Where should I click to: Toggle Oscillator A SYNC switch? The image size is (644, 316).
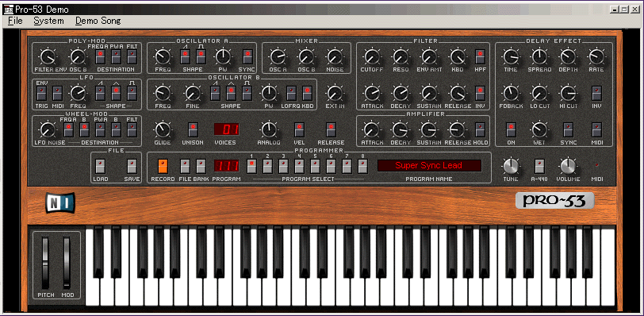point(247,57)
